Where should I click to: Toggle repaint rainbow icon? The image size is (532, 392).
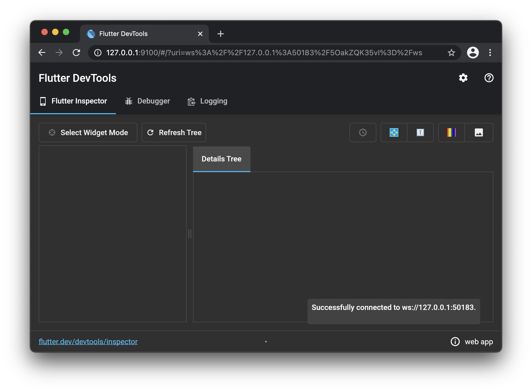click(x=451, y=132)
